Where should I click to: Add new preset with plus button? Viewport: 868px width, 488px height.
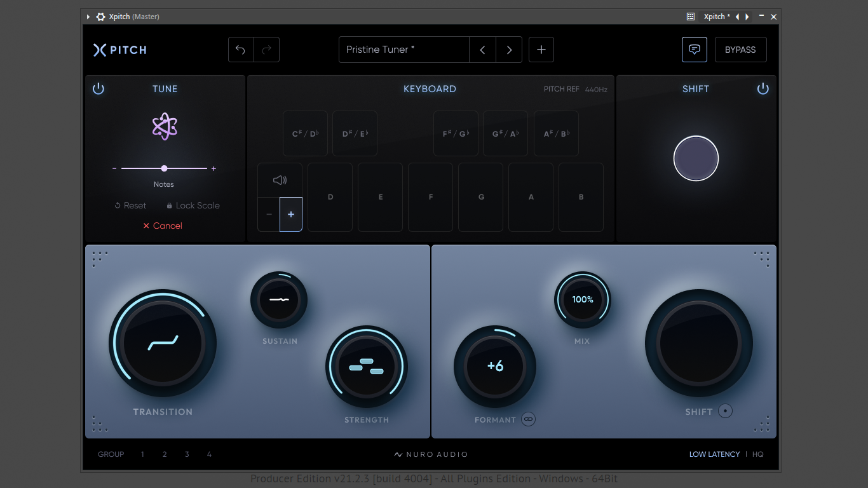pos(541,50)
